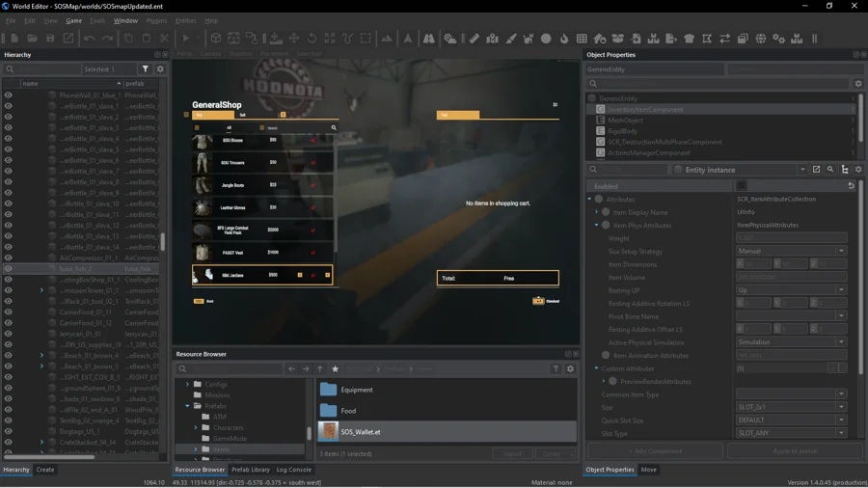Image resolution: width=868 pixels, height=488 pixels.
Task: Toggle visibility eye for AirCompressor_01_1
Action: (x=9, y=258)
